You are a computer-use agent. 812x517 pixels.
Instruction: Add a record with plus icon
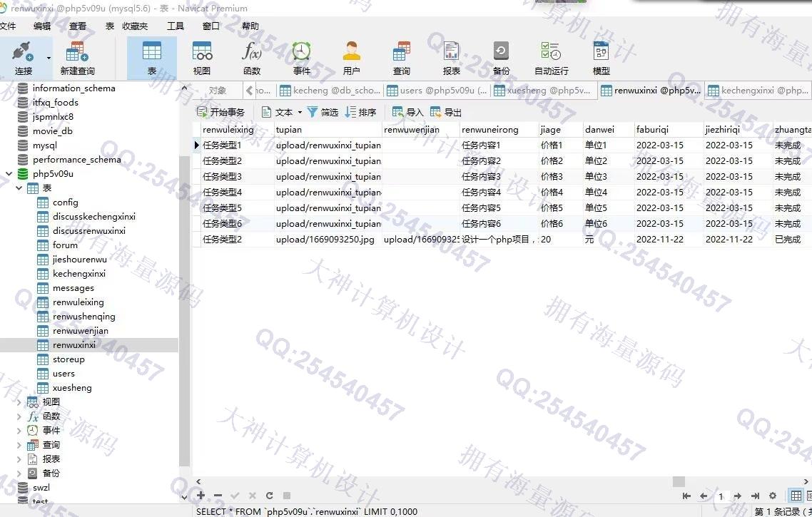click(x=201, y=496)
